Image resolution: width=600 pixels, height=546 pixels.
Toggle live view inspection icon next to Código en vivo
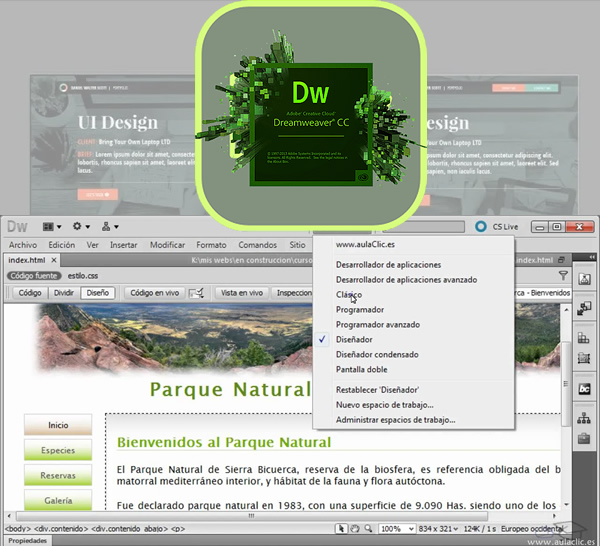click(x=196, y=293)
